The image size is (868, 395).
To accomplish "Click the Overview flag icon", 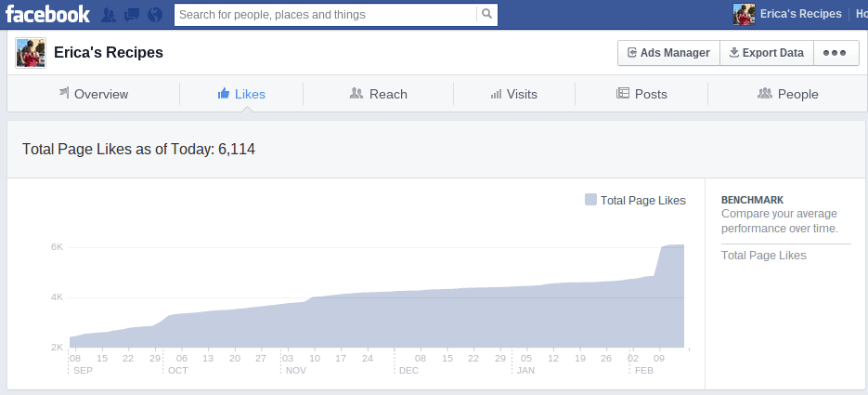I will [x=64, y=93].
